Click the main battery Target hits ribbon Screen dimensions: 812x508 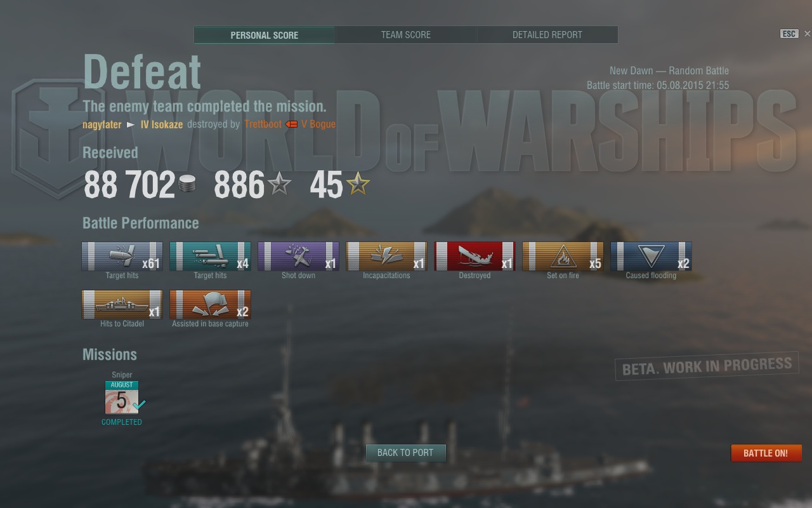click(122, 256)
